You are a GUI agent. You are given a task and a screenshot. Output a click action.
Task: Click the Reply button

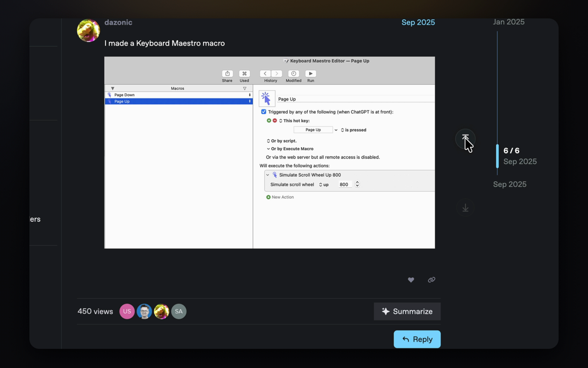click(x=417, y=339)
